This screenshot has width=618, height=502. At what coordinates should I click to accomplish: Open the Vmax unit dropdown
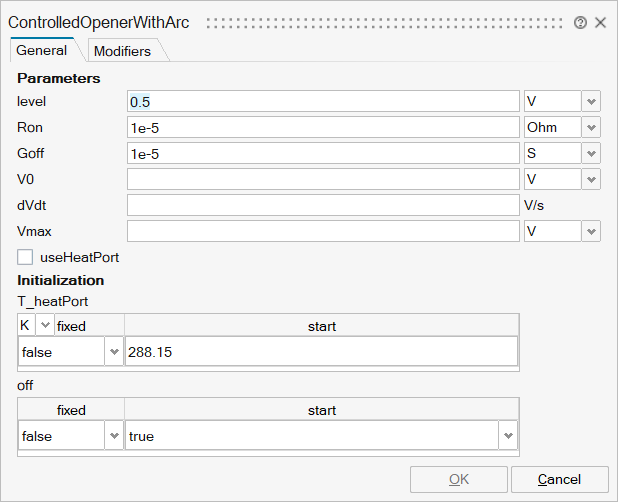coord(591,231)
